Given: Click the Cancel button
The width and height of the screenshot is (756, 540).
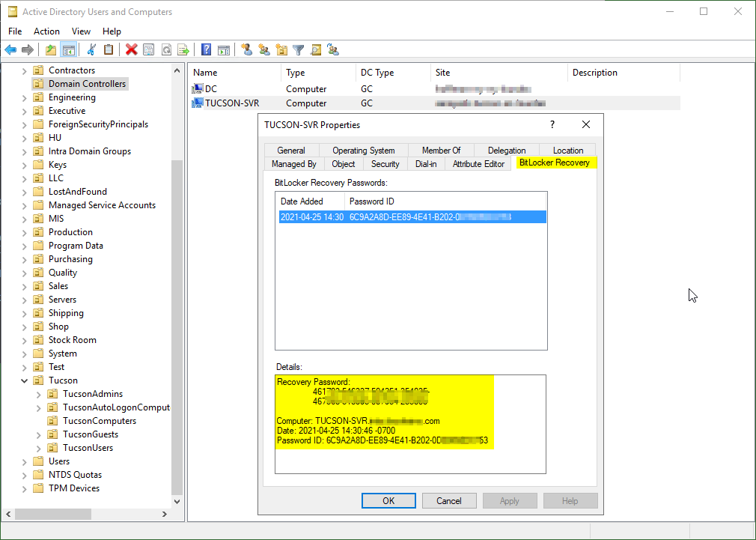Looking at the screenshot, I should tap(449, 500).
